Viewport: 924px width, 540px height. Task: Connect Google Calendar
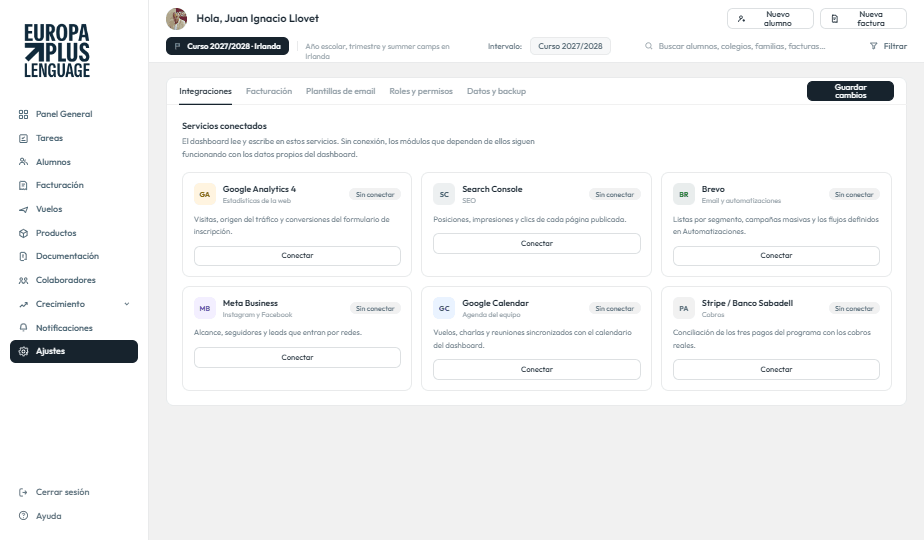coord(537,370)
